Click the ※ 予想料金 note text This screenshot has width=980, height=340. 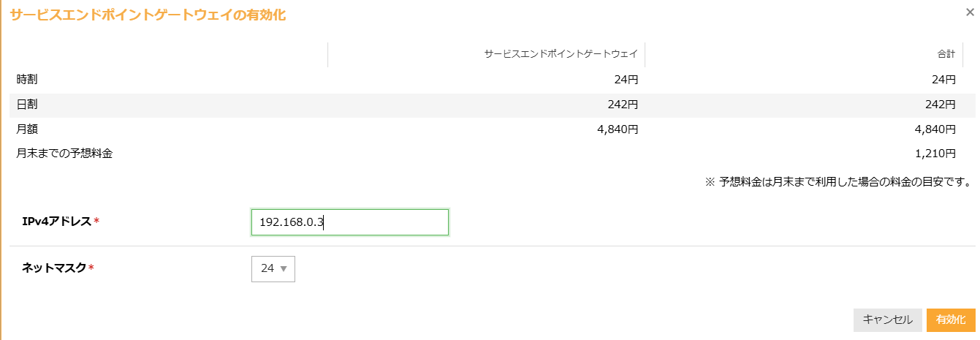coord(837,181)
